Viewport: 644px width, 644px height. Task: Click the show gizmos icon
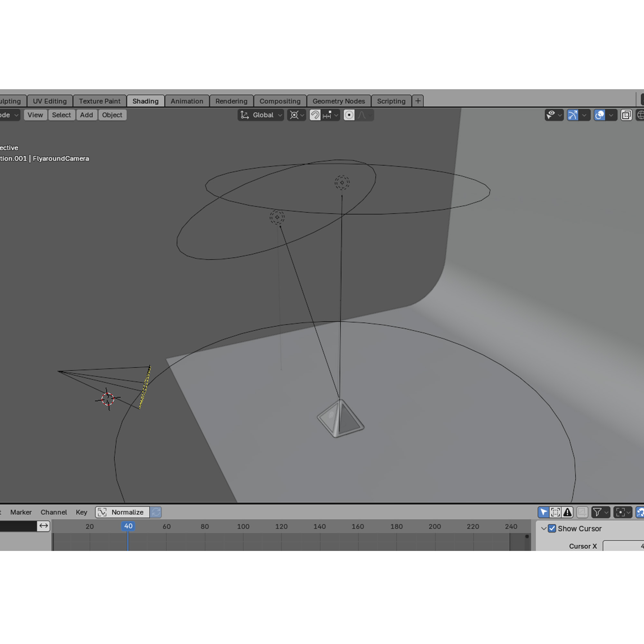[x=573, y=115]
